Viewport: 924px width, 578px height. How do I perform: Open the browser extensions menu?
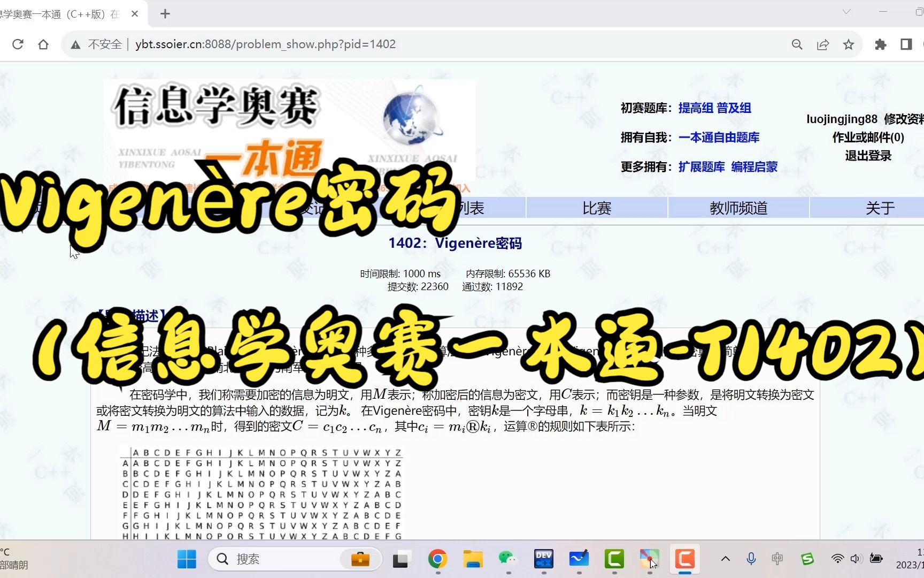tap(881, 44)
